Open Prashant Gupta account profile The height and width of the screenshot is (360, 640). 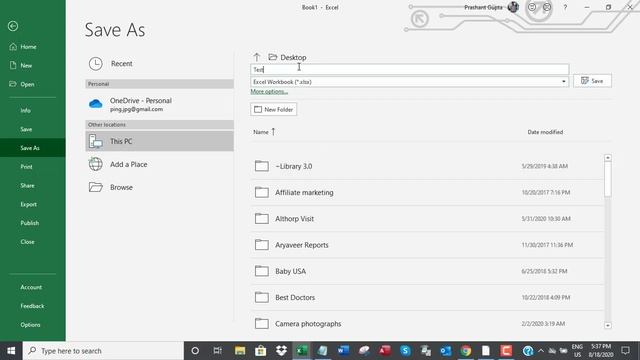(x=491, y=7)
